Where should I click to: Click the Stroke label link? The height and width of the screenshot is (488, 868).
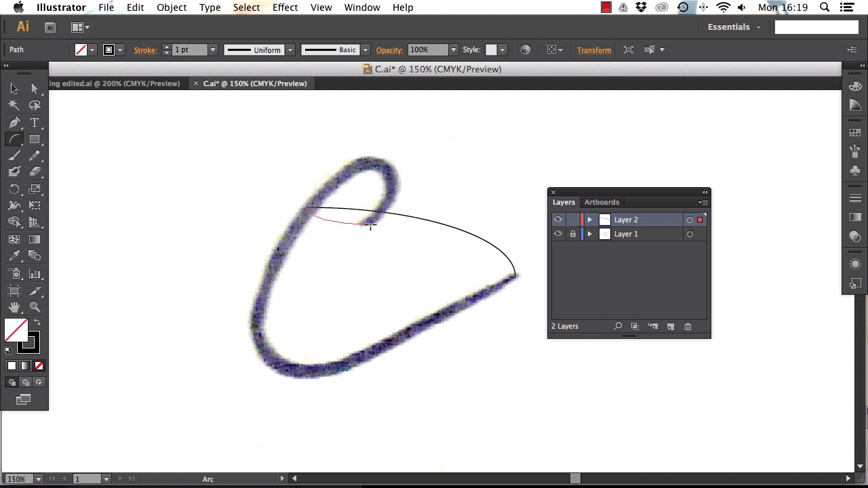click(x=145, y=50)
